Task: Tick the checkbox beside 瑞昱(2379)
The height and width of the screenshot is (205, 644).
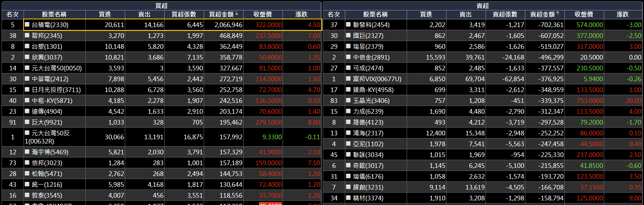Action: (x=348, y=46)
